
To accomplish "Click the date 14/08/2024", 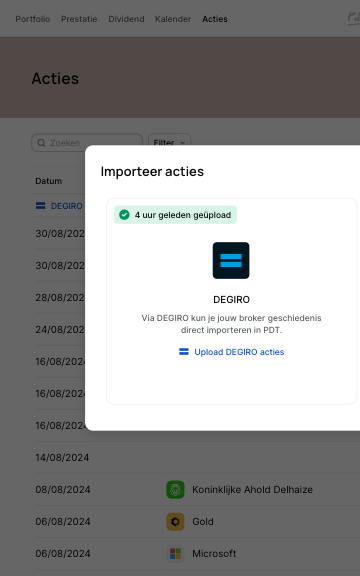I will (x=62, y=458).
